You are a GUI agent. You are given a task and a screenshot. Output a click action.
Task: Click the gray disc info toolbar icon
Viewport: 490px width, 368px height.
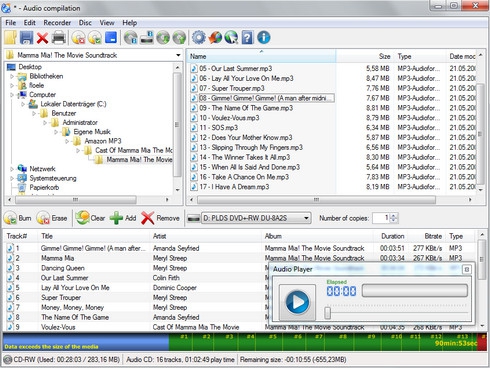(131, 38)
